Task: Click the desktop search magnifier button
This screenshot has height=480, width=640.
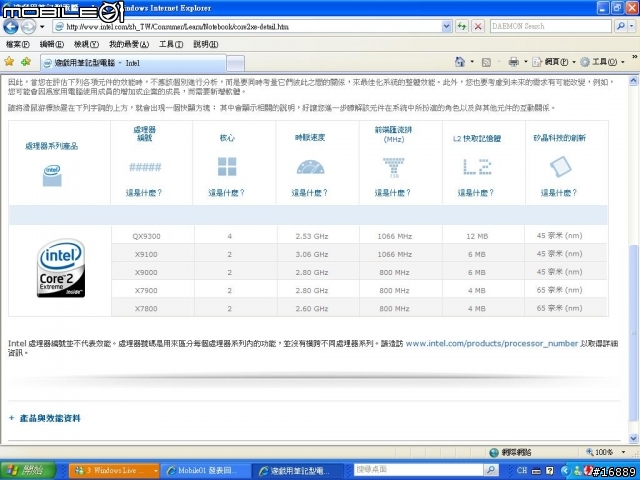Action: [491, 470]
